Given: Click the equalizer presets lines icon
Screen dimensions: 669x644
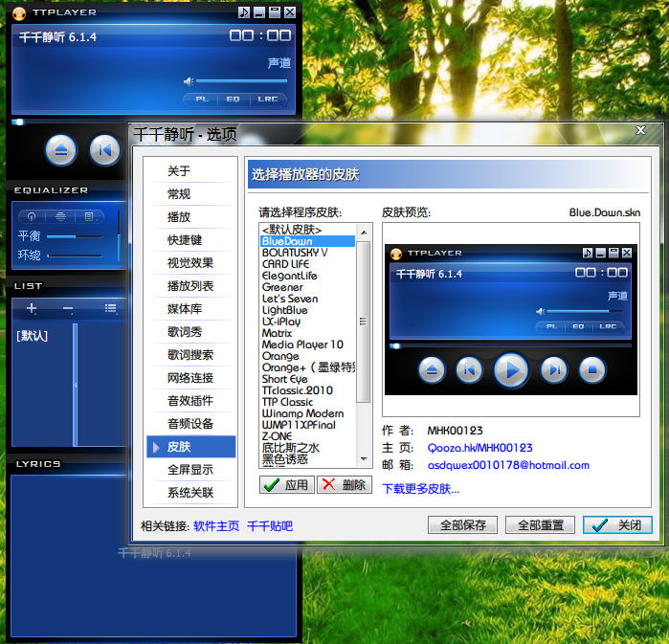Looking at the screenshot, I should pyautogui.click(x=60, y=216).
